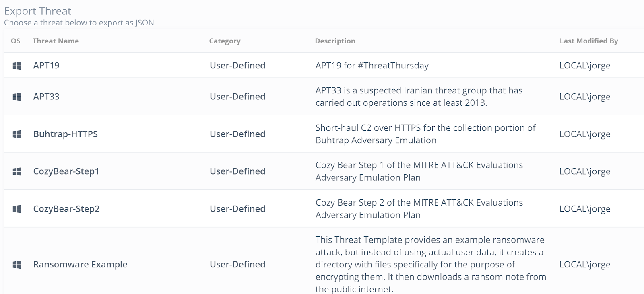Screen dimensions: 644x294
Task: Select the CozyBear-Step1 threat
Action: [x=66, y=171]
